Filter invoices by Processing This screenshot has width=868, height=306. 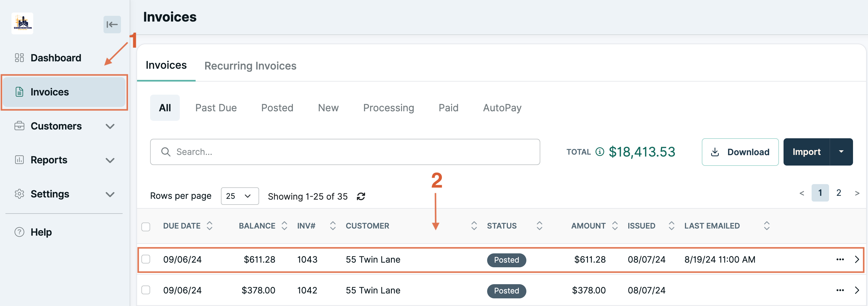pyautogui.click(x=389, y=108)
